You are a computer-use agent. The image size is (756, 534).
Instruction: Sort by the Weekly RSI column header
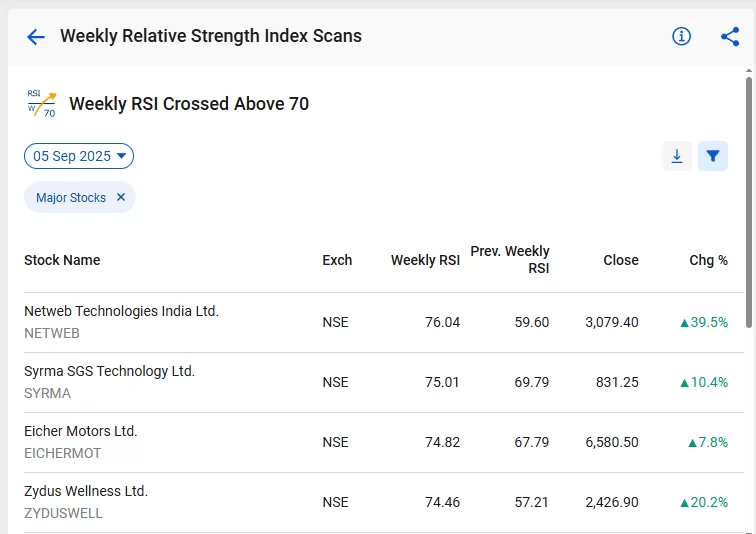(425, 260)
